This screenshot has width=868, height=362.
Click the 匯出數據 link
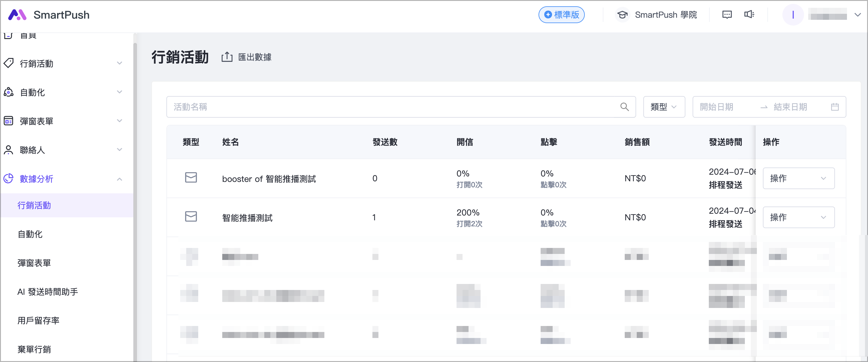pos(254,57)
